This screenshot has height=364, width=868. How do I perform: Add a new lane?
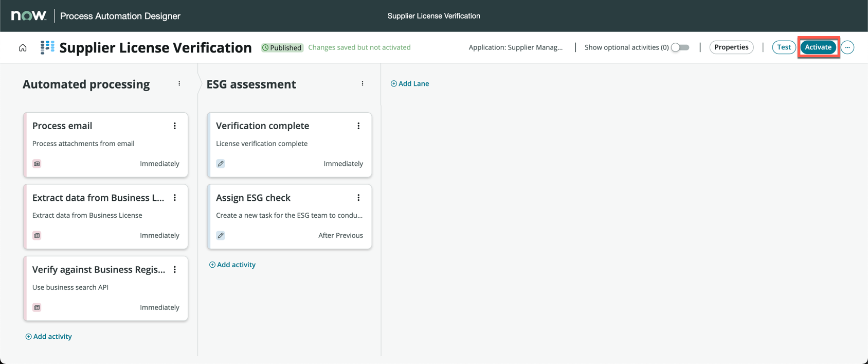pos(410,83)
